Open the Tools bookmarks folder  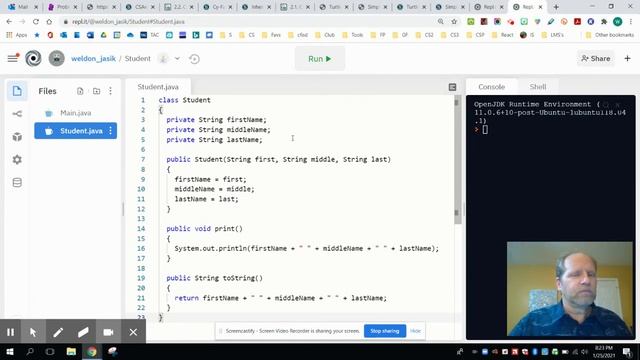(x=353, y=35)
